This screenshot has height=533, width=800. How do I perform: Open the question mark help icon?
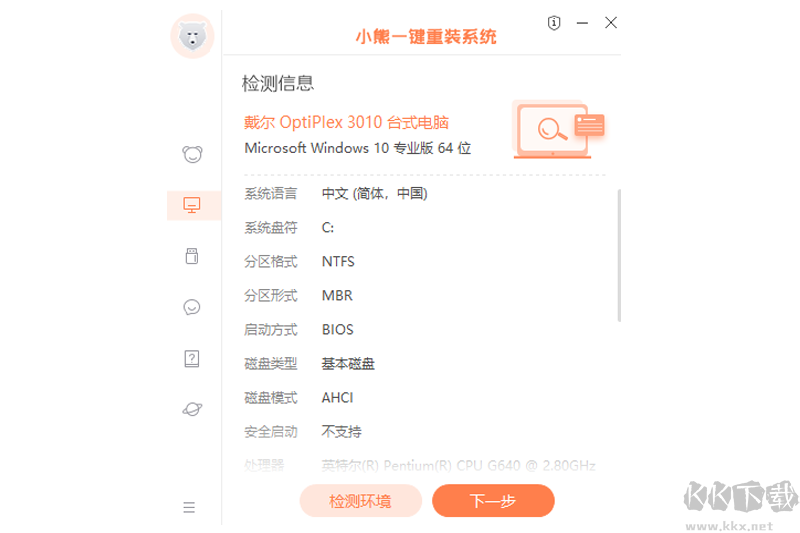pyautogui.click(x=192, y=358)
